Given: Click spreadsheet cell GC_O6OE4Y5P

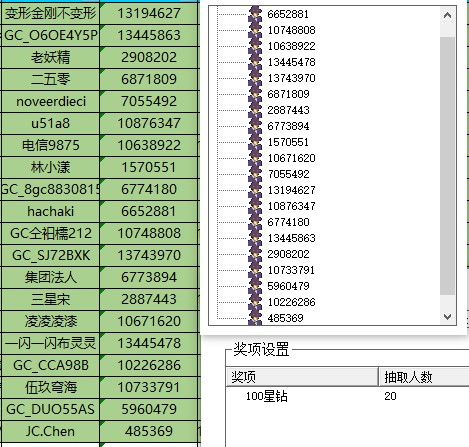Looking at the screenshot, I should point(51,35).
